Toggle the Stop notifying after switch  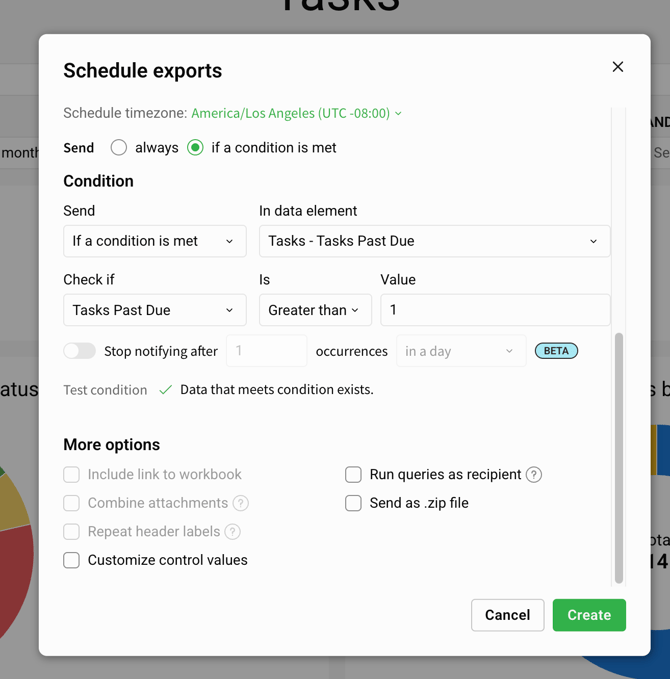click(x=80, y=351)
